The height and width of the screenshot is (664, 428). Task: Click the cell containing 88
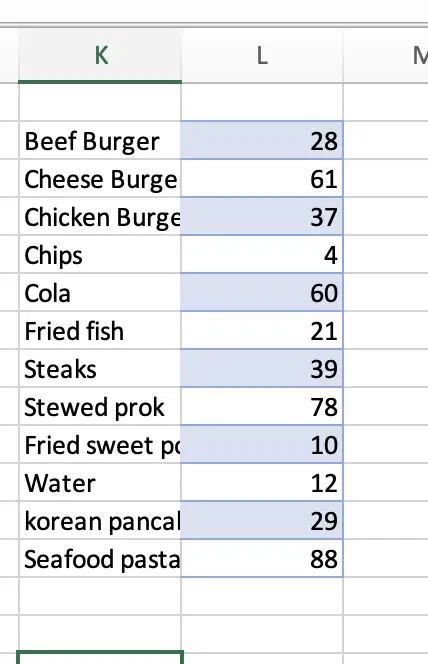(x=262, y=559)
